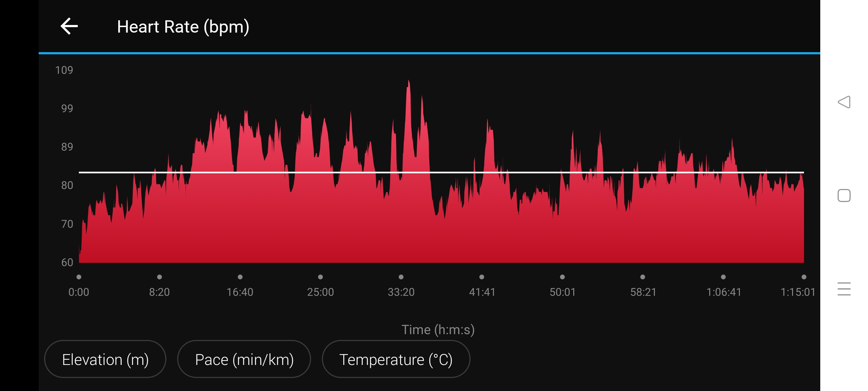
Task: Click the back arrow navigation icon
Action: point(69,26)
